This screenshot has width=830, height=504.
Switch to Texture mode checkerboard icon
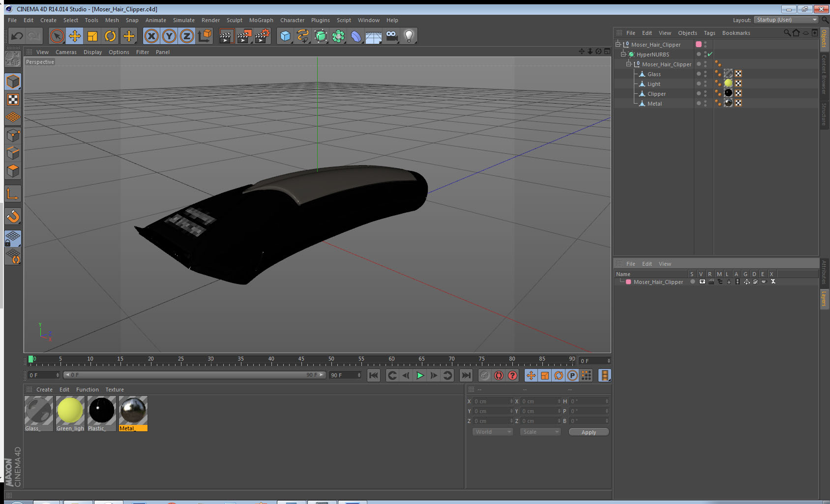(x=13, y=100)
